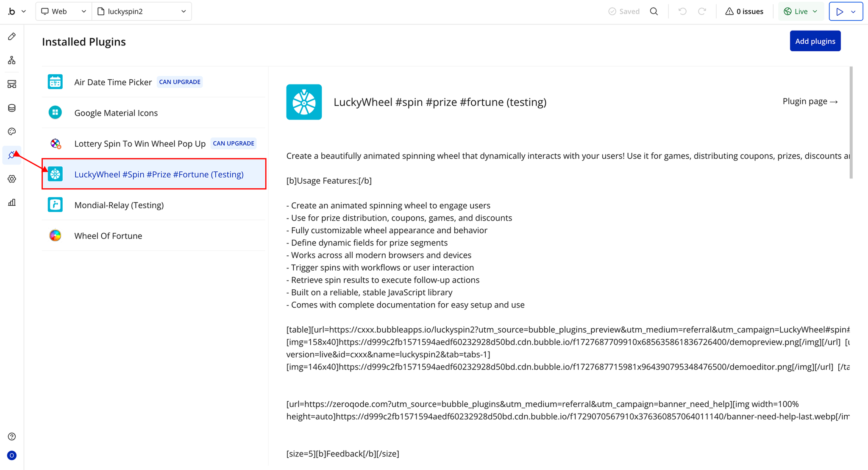Click the search magnifier icon in top bar

tap(654, 11)
